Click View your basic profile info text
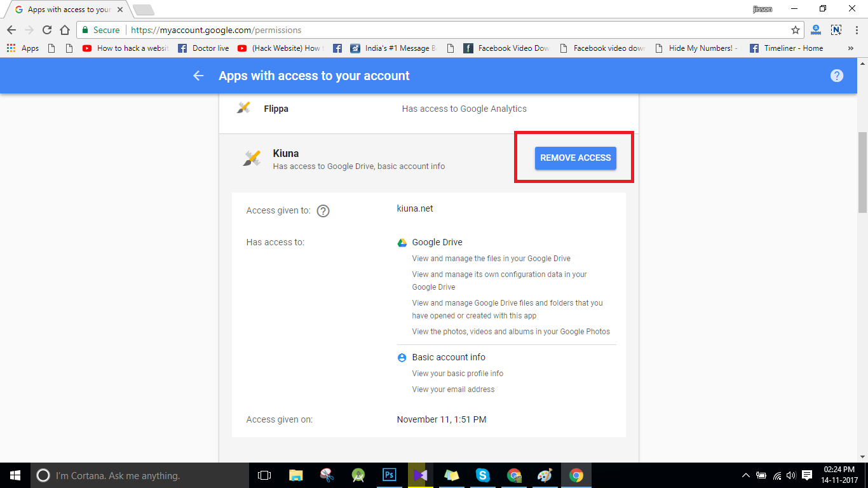Screen dimensions: 868x488 [458, 374]
